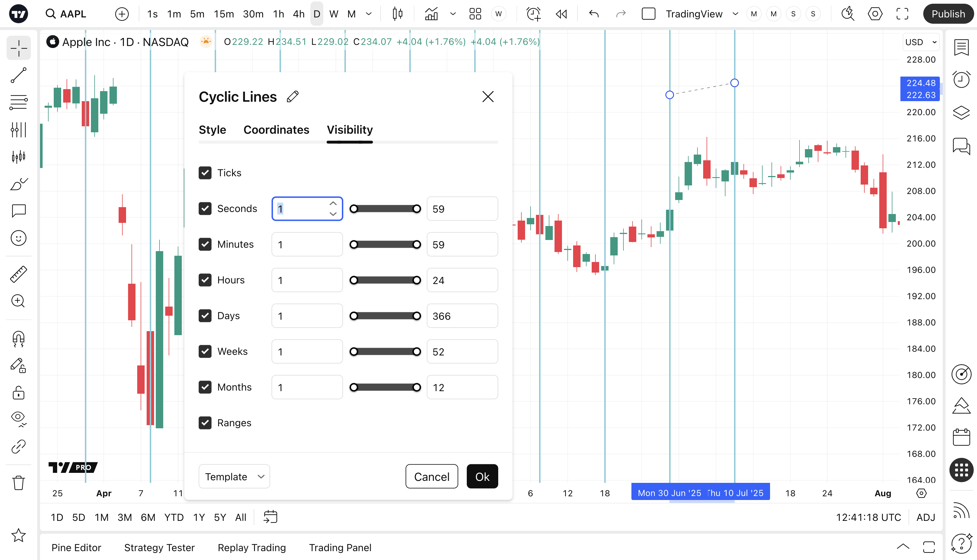Toggle the Ranges checkbox
Image resolution: width=977 pixels, height=560 pixels.
pos(205,423)
